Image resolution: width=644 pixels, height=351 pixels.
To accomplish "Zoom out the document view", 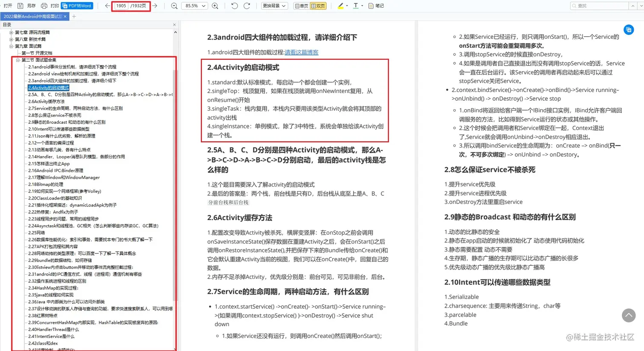I will (174, 6).
